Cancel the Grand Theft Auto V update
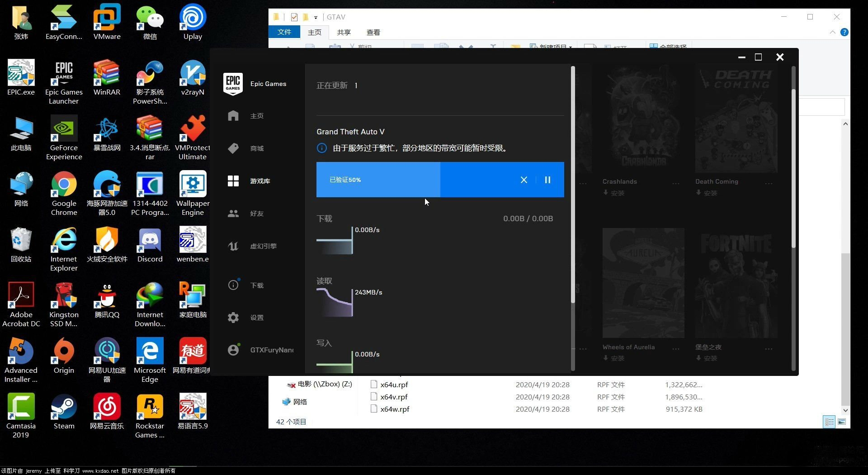The height and width of the screenshot is (475, 868). click(524, 180)
